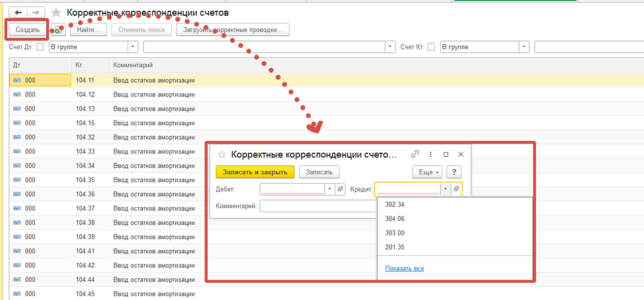Screen dimensions: 644x300
Task: Collapse the Кредит dropdown arrow
Action: pos(446,189)
